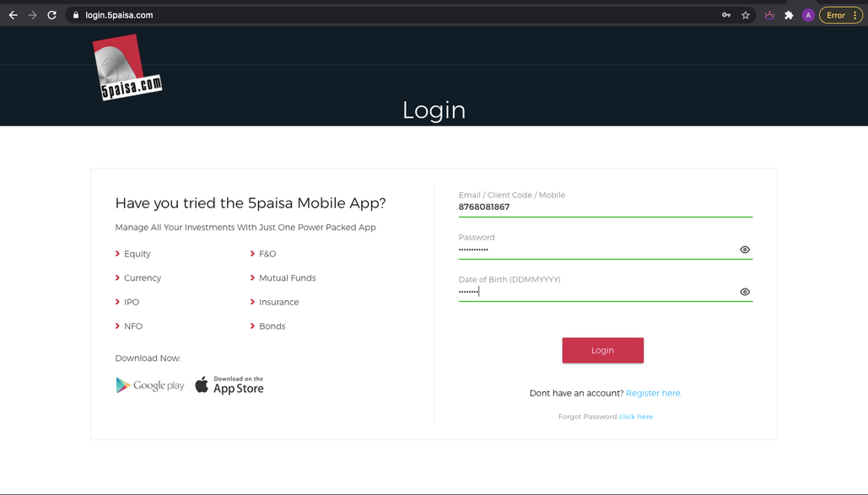This screenshot has width=868, height=495.
Task: Click the address bar URL login.5paisa.com
Action: click(x=119, y=15)
